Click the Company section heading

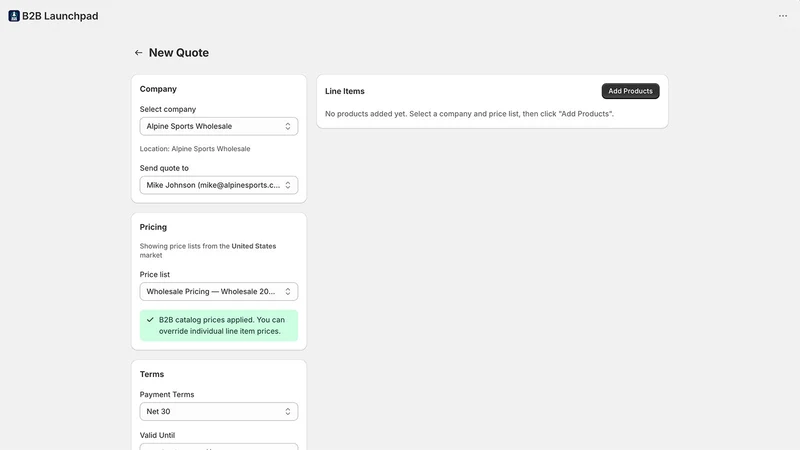point(158,89)
